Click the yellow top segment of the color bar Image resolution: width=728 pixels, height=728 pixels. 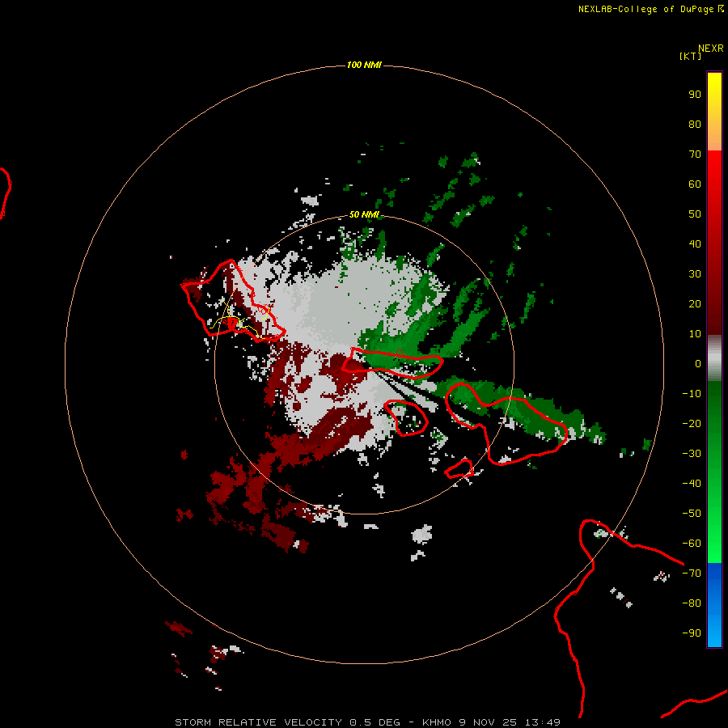tap(714, 112)
